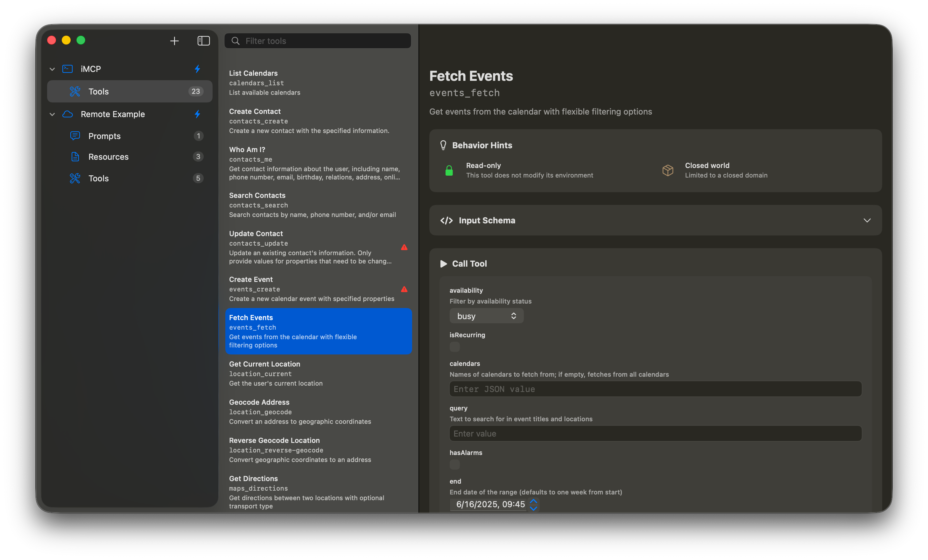
Task: Collapse the iMCP server tree
Action: click(52, 69)
